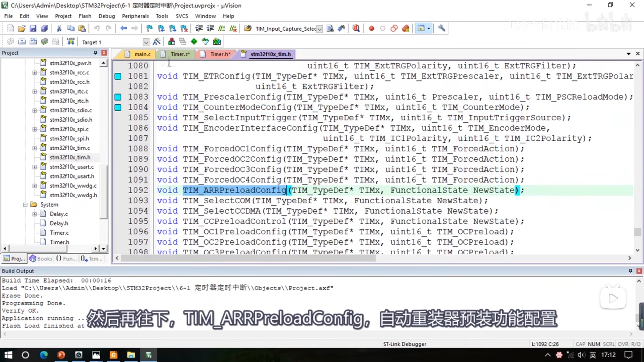Start the debug session icon

click(x=356, y=28)
